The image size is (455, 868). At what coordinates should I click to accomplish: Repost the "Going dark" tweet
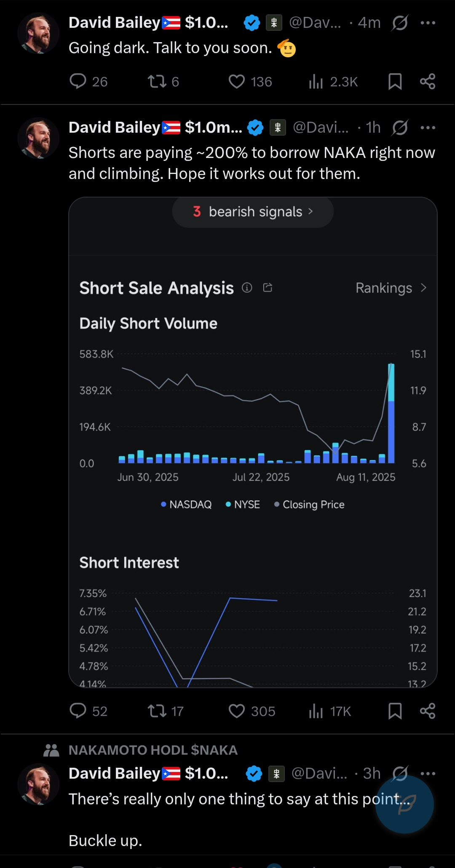pyautogui.click(x=157, y=81)
